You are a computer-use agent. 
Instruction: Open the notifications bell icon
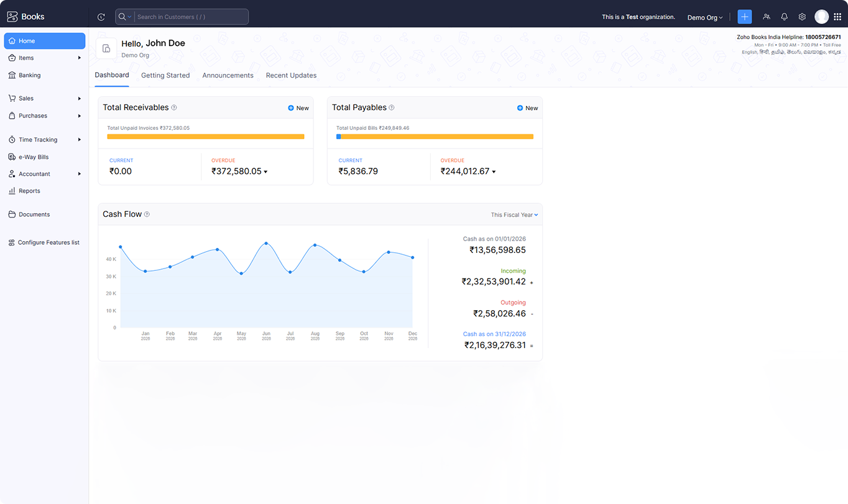784,17
